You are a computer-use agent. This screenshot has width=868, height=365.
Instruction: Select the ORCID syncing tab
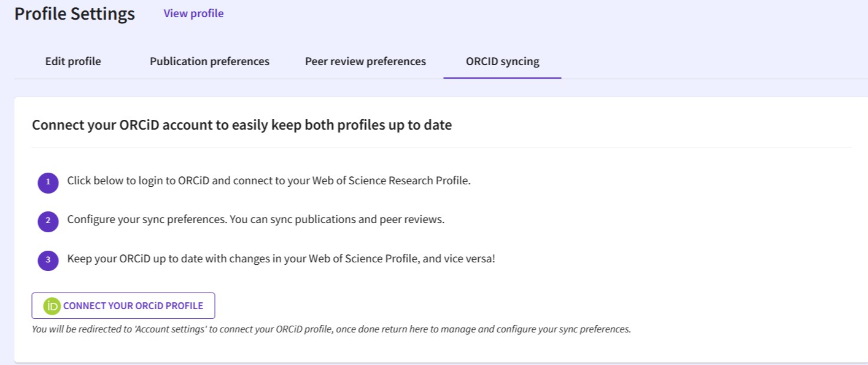point(502,61)
